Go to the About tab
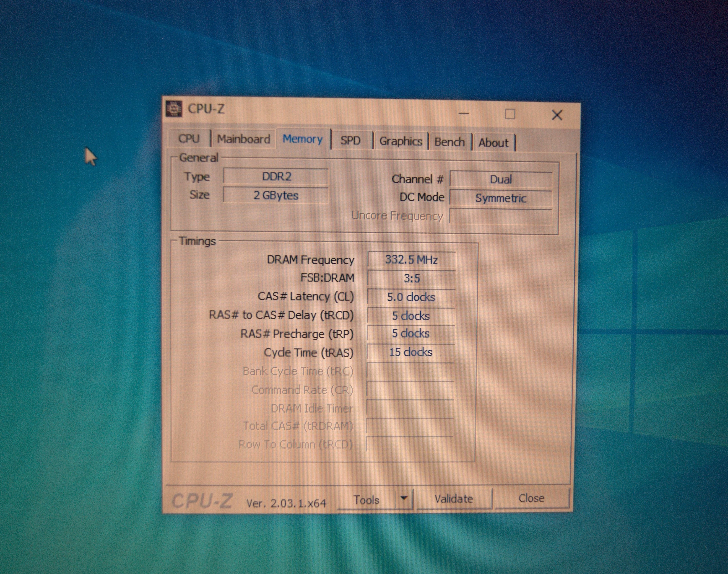Screen dimensions: 728x574 pos(493,143)
